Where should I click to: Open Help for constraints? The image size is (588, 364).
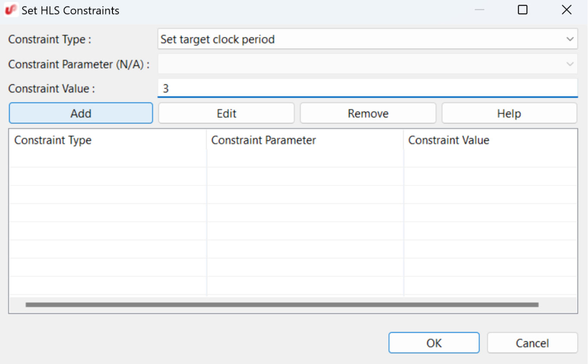[x=509, y=113]
